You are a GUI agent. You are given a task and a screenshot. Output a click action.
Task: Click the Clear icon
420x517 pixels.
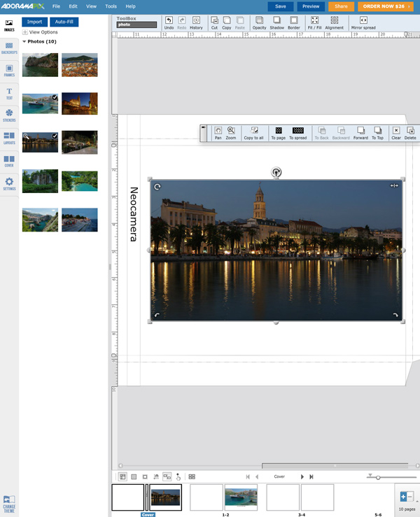396,133
